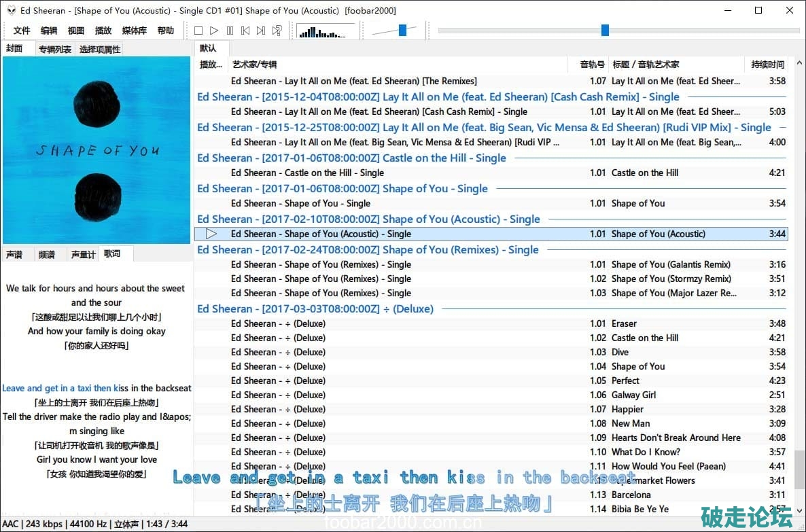
Task: Sort by 持续时间 column header
Action: coord(767,65)
